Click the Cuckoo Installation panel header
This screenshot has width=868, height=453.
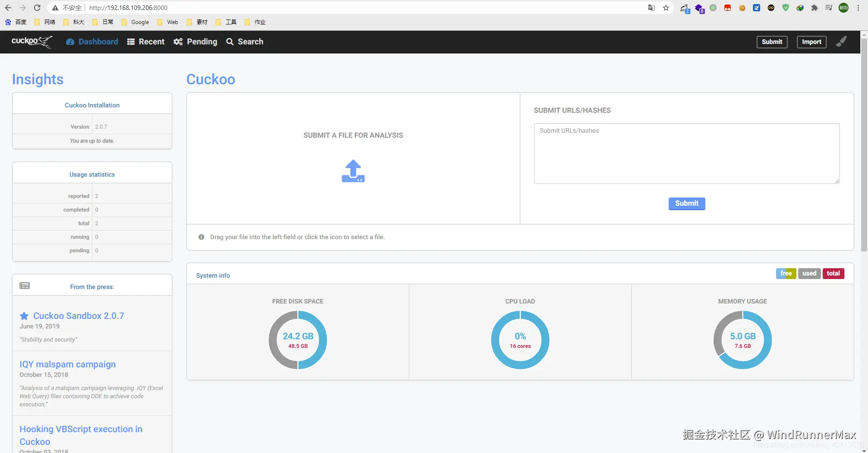[92, 105]
